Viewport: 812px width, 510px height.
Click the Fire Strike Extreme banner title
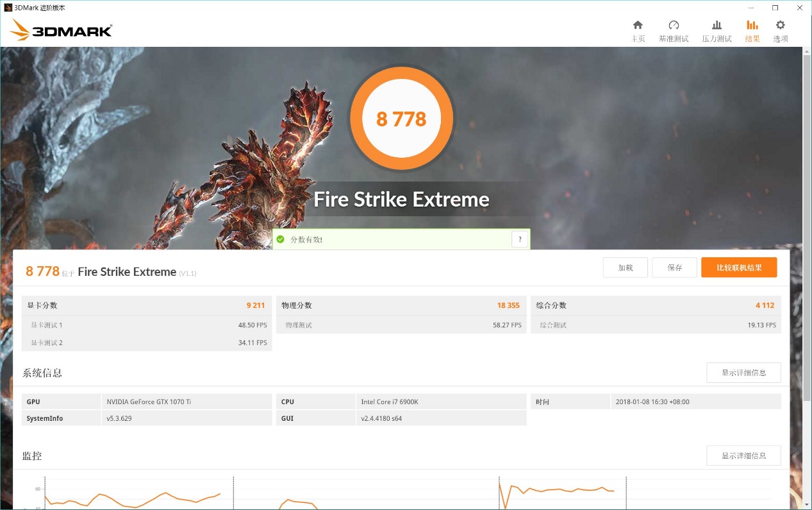(401, 200)
